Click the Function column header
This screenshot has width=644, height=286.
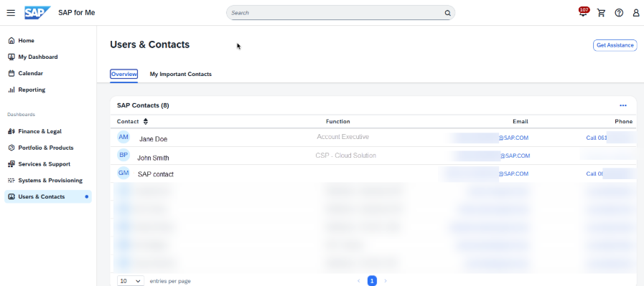pyautogui.click(x=338, y=121)
